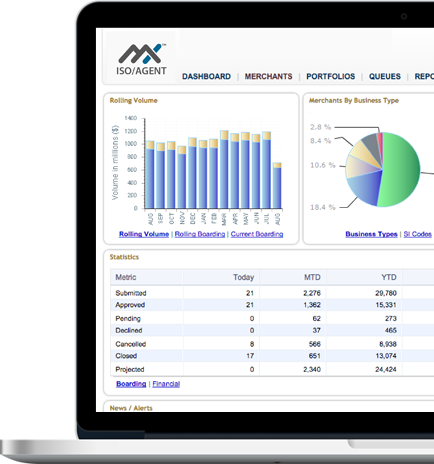Click the Rolling Volume panel title
434x464 pixels.
point(133,101)
